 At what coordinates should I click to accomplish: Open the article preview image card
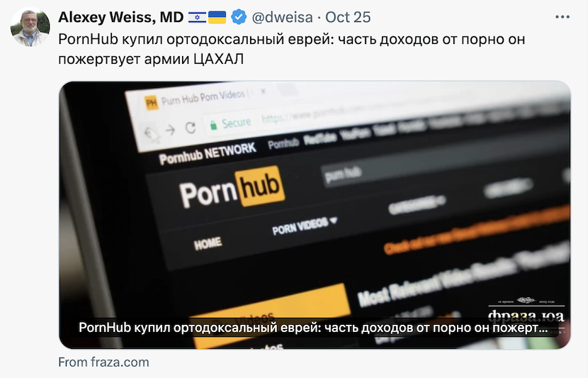315,215
